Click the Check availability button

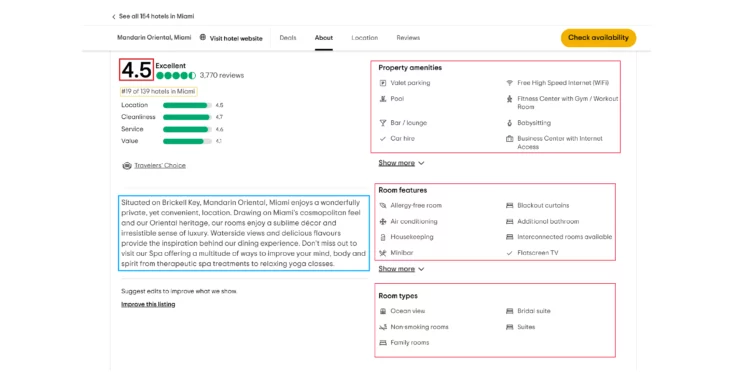point(598,37)
